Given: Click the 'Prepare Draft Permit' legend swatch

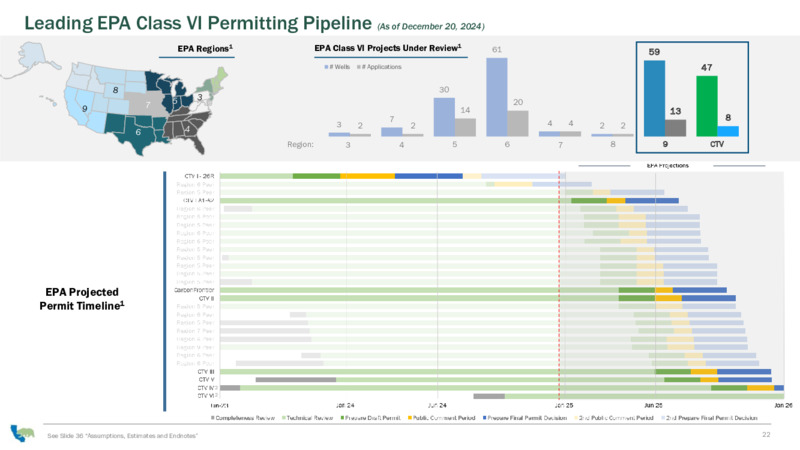Looking at the screenshot, I should coord(342,418).
